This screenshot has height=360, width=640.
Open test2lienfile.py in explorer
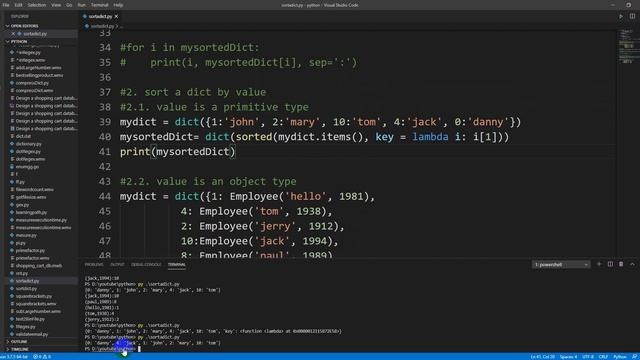coord(30,319)
